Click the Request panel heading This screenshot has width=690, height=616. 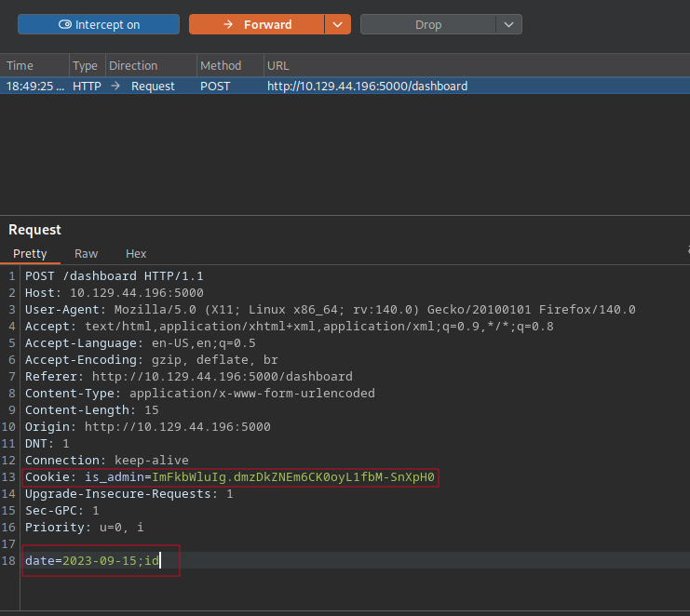[34, 230]
